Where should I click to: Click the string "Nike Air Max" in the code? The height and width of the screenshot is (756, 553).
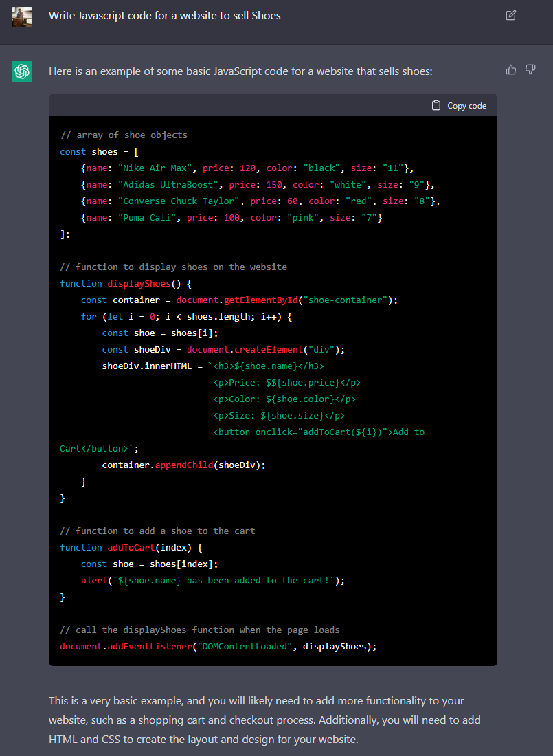(x=155, y=168)
